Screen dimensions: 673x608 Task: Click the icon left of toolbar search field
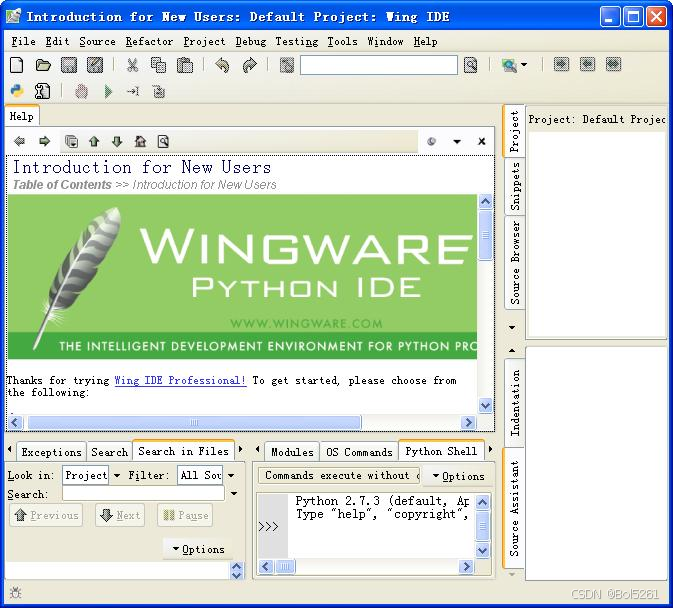pyautogui.click(x=287, y=65)
